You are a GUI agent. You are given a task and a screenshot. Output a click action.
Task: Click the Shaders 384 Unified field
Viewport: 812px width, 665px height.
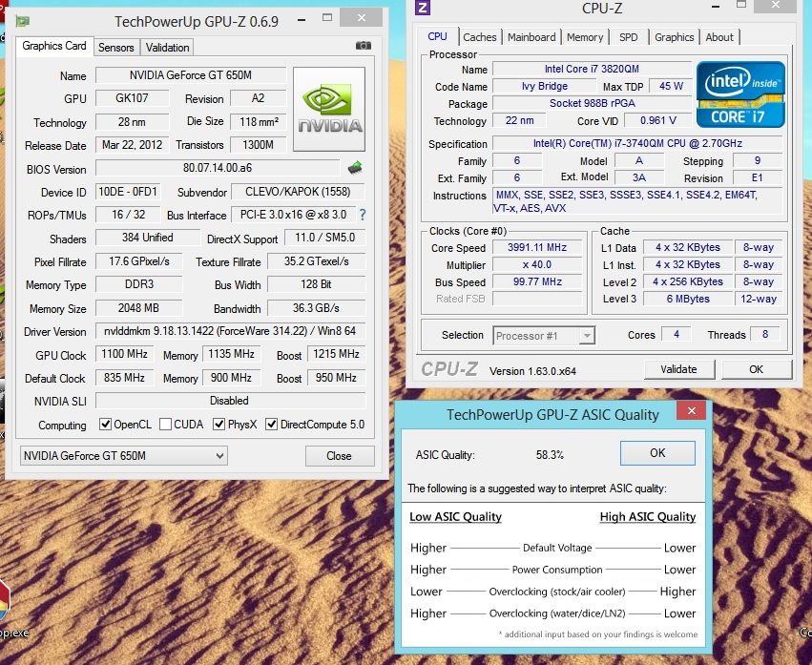tap(148, 238)
